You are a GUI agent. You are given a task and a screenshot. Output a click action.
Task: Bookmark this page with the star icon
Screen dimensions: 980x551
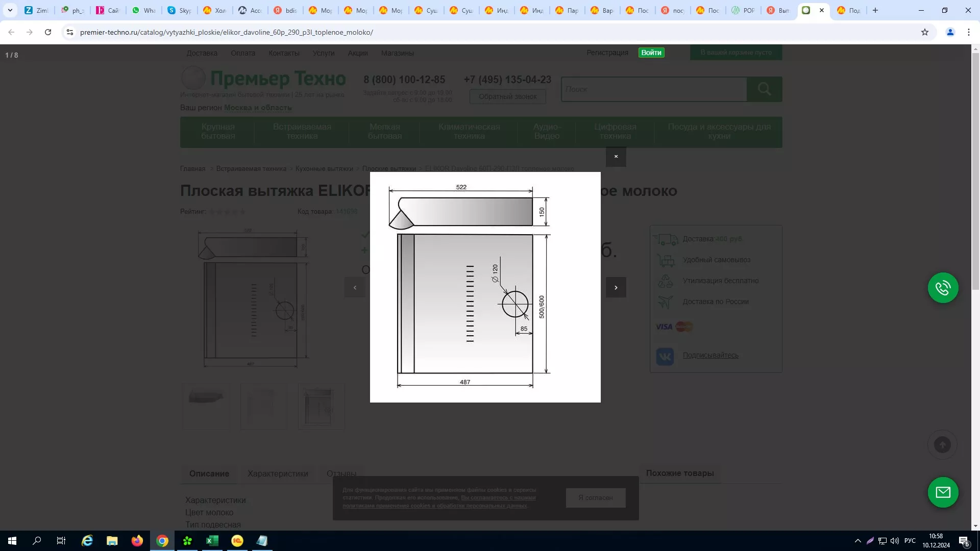coord(925,32)
